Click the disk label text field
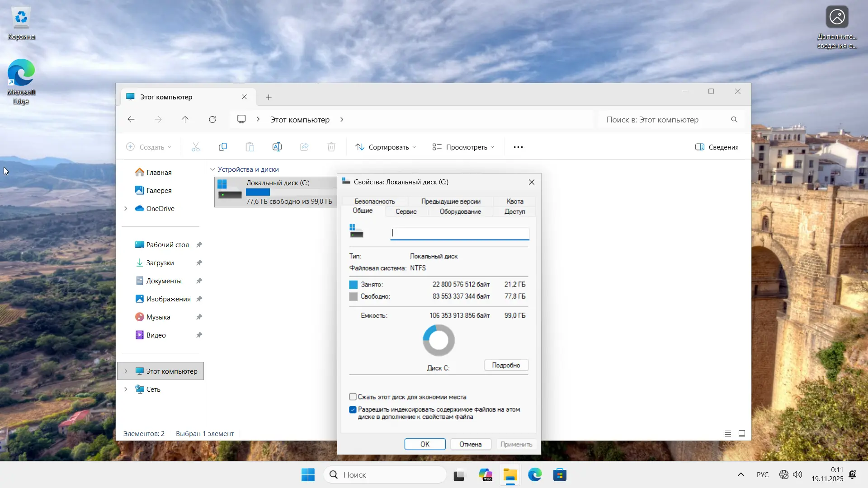The image size is (868, 488). [459, 233]
